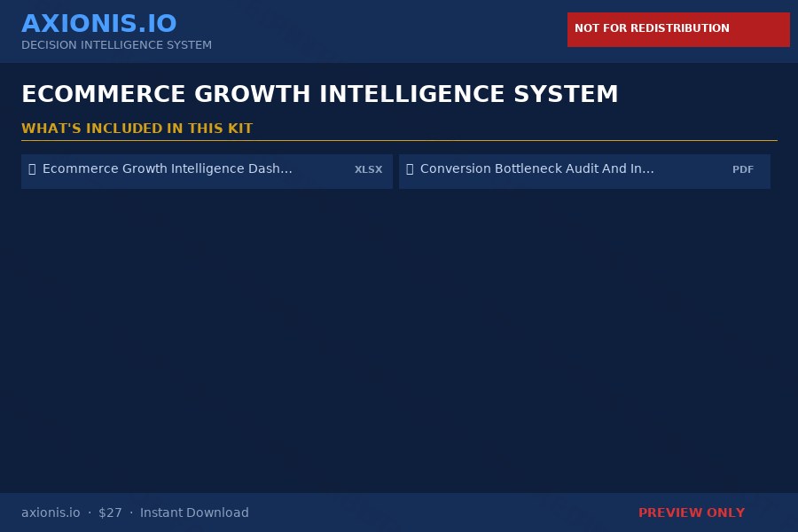
Task: Click the AXIONIS.IO logo
Action: pyautogui.click(x=99, y=23)
